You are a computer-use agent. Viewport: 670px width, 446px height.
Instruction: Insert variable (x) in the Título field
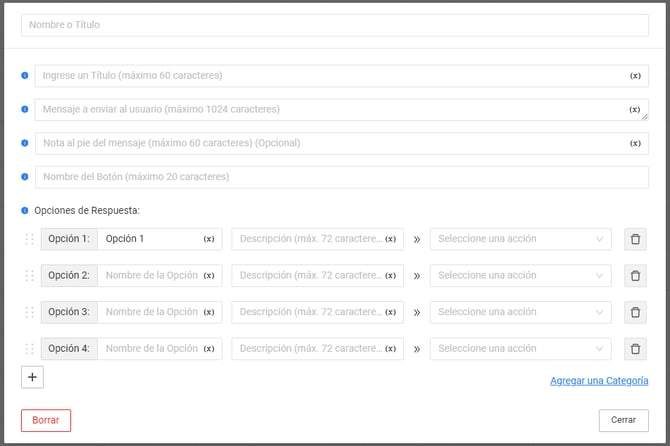point(635,76)
